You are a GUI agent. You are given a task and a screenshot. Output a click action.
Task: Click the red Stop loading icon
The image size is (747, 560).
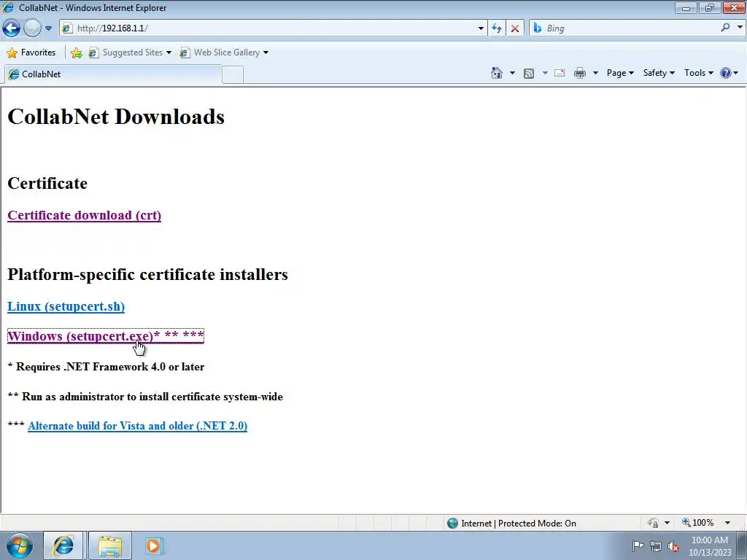point(515,28)
